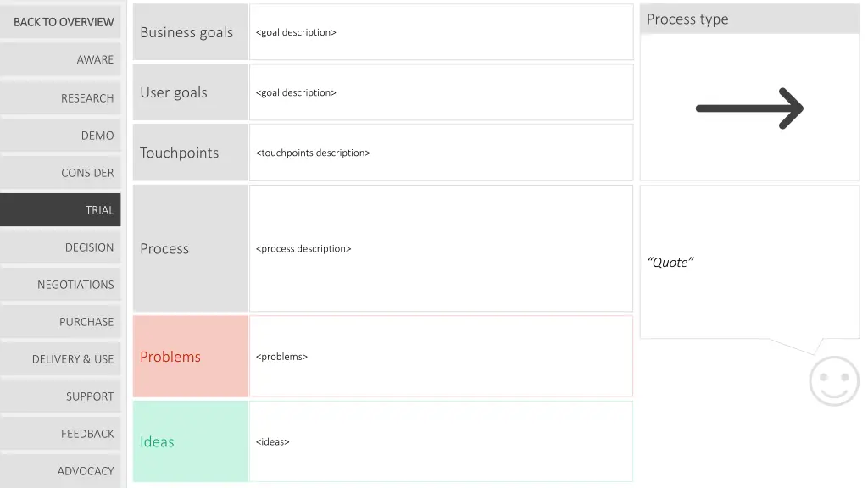Open the FEEDBACK stage
The image size is (868, 488).
(61, 434)
